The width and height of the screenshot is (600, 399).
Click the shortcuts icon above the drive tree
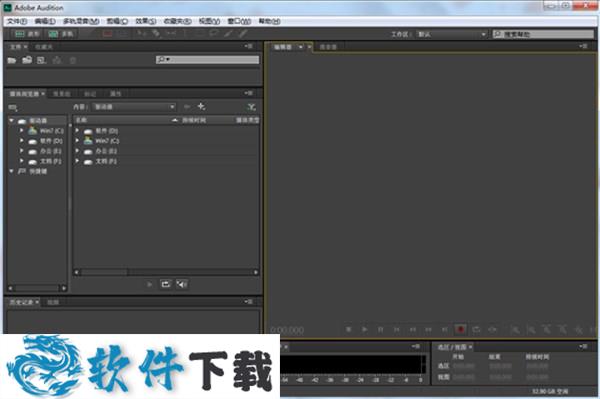click(x=13, y=107)
